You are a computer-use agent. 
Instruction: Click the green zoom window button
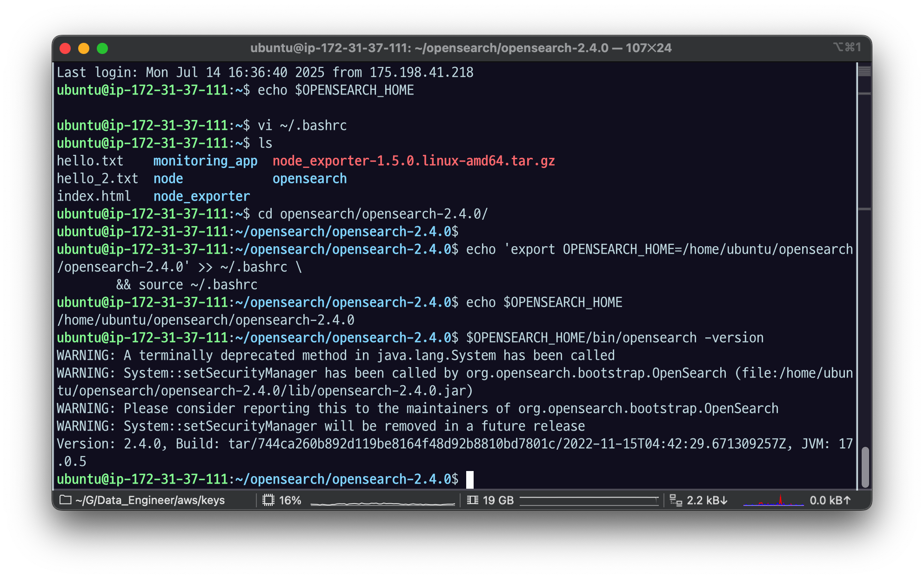(102, 48)
